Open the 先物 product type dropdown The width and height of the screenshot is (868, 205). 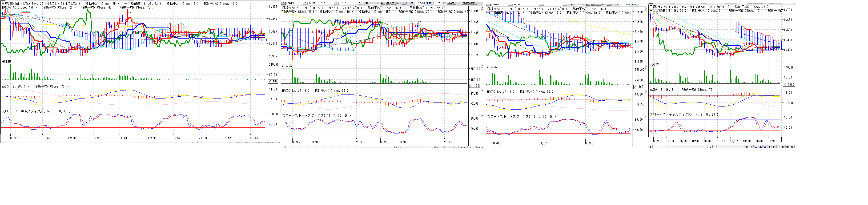point(305,2)
